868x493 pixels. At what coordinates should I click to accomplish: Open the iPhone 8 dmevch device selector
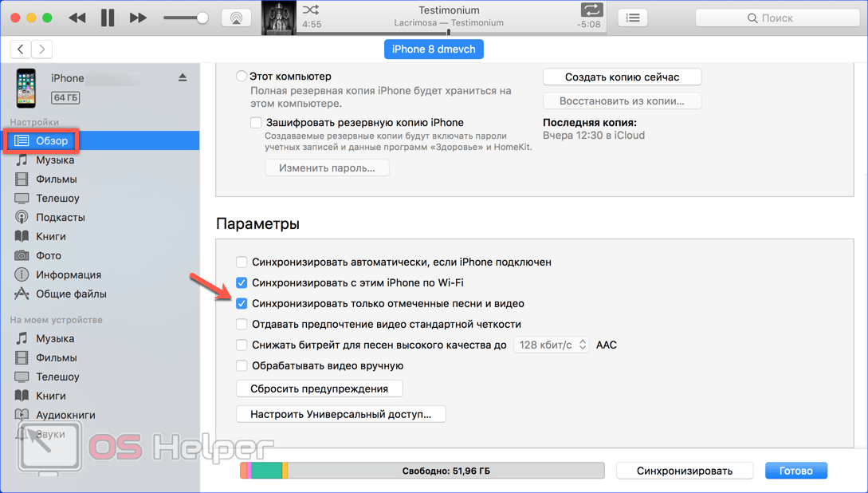click(434, 49)
